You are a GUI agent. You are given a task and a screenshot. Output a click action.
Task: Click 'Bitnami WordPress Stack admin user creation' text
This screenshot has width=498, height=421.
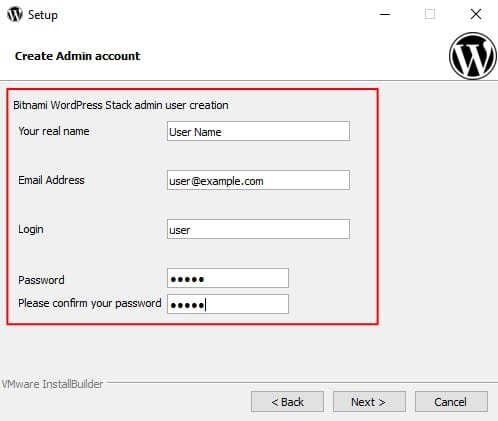coord(121,105)
